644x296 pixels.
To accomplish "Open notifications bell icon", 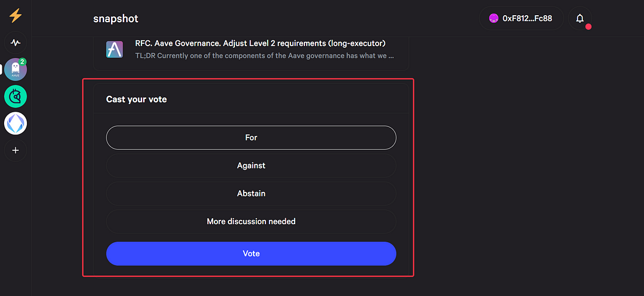I will [580, 18].
